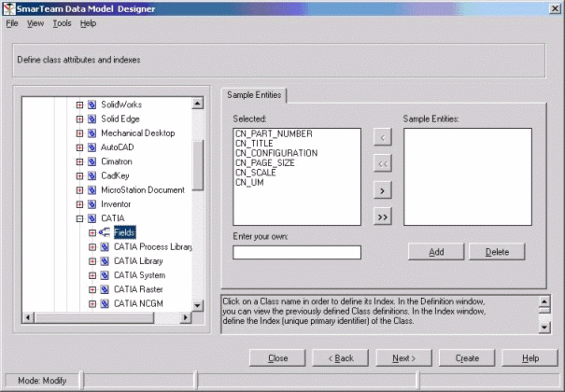Collapse the CATIA tree node

tap(79, 218)
